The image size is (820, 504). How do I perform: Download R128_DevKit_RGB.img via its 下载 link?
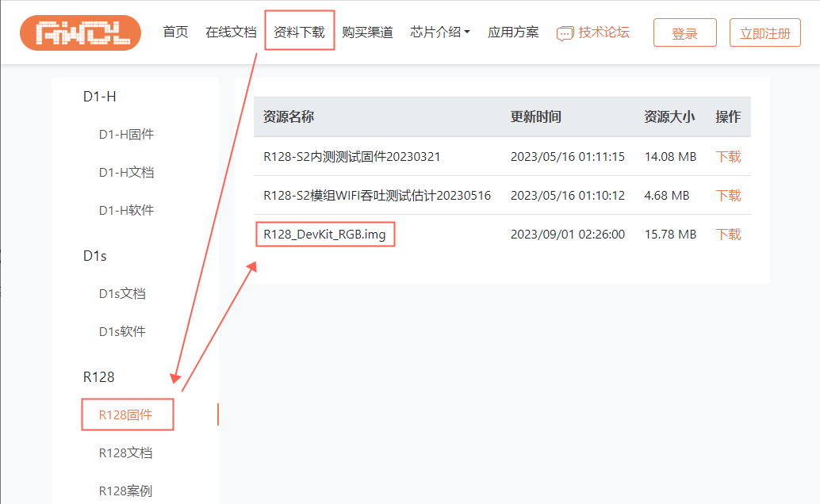[728, 235]
